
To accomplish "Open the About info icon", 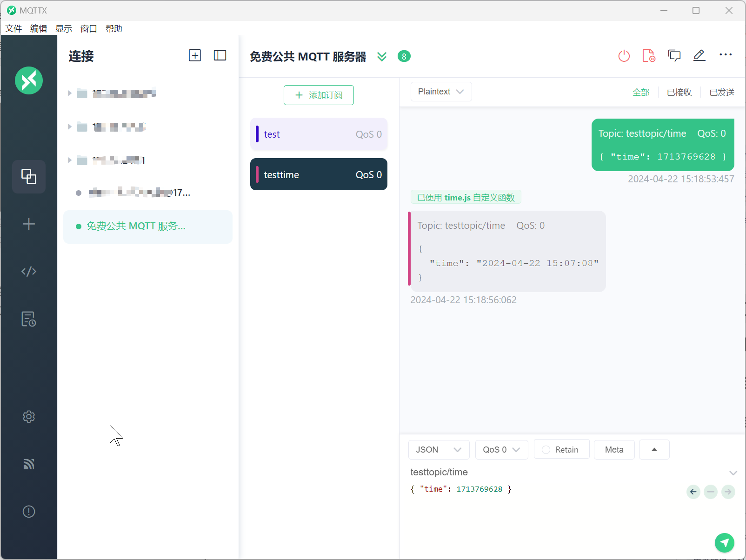I will (x=29, y=512).
